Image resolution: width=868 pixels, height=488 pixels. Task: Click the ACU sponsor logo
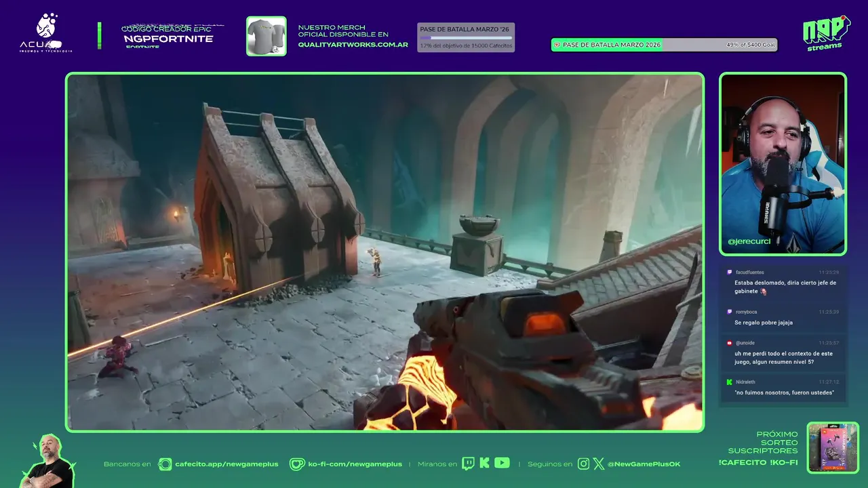[46, 33]
